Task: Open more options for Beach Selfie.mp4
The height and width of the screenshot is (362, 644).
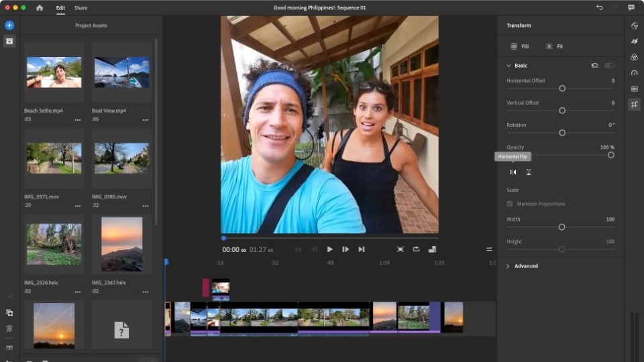Action: pos(78,120)
